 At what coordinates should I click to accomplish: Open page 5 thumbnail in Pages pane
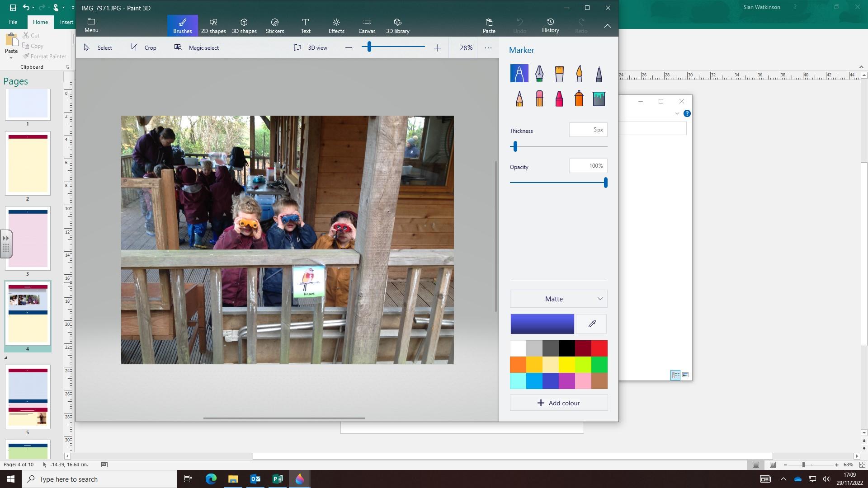point(28,397)
